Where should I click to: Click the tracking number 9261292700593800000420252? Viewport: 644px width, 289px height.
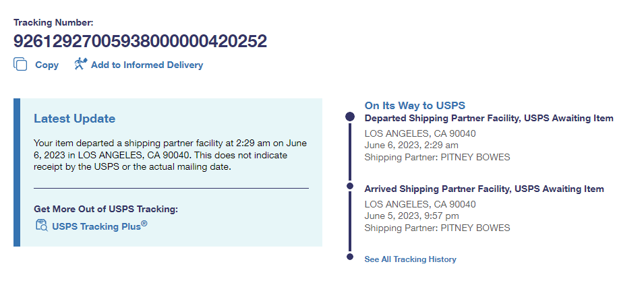pos(140,41)
